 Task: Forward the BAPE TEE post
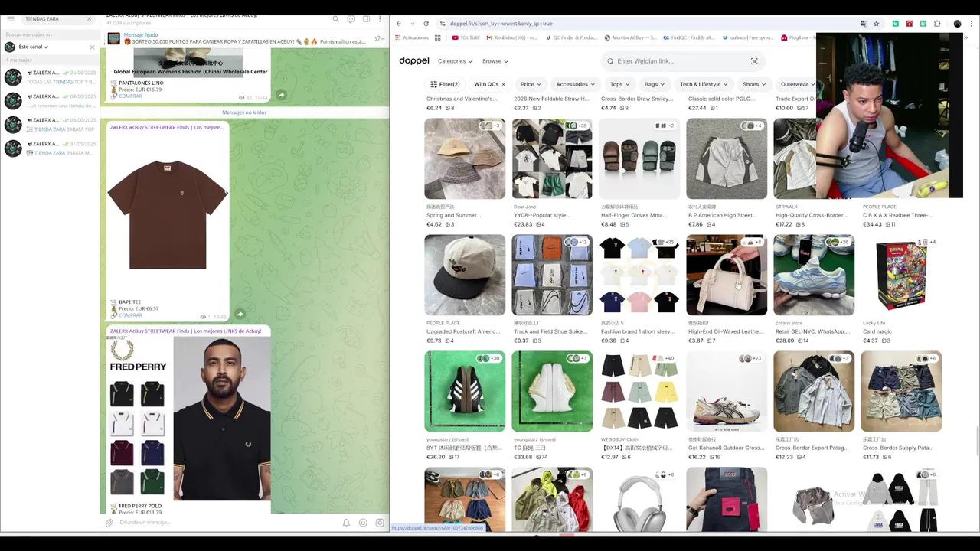click(x=240, y=314)
